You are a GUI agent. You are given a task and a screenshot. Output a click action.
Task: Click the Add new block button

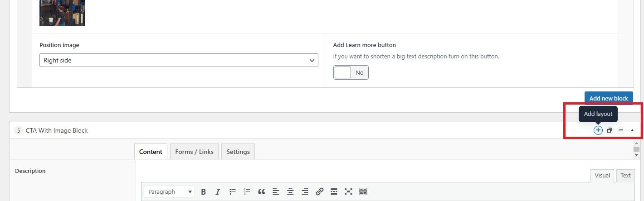click(x=608, y=98)
